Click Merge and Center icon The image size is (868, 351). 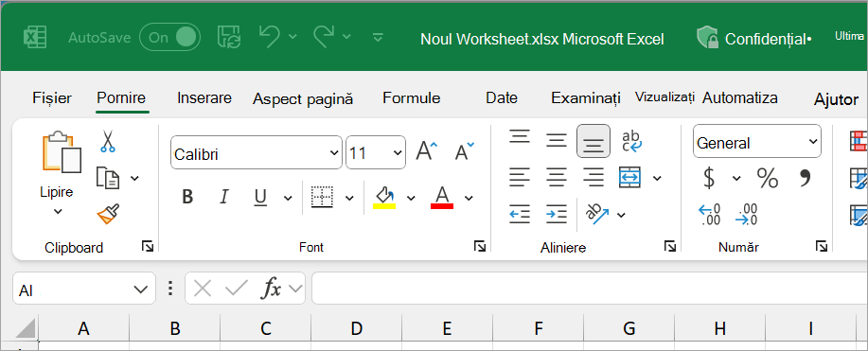pyautogui.click(x=630, y=178)
